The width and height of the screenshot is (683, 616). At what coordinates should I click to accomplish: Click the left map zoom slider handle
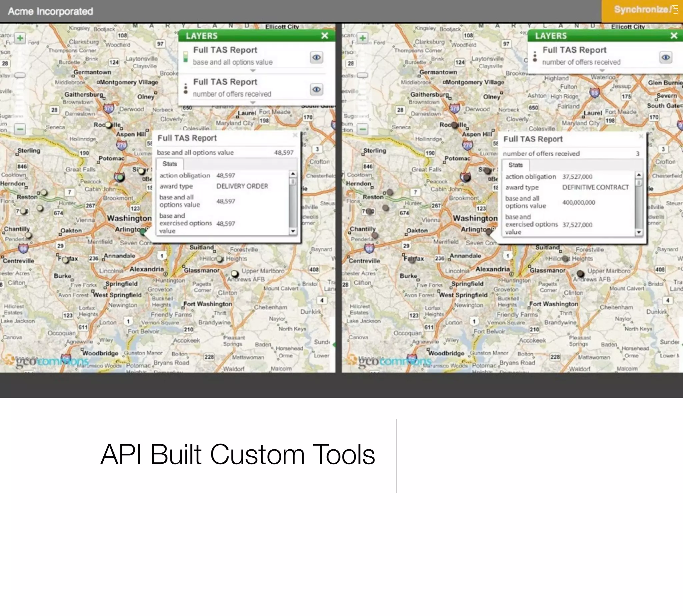(x=20, y=75)
